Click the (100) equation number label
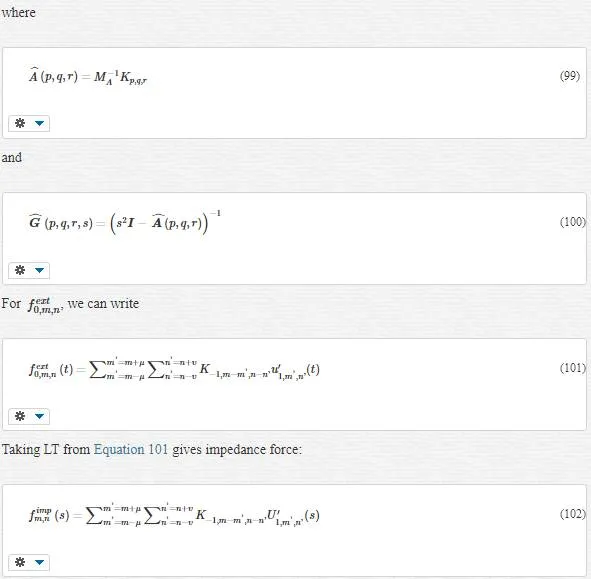 573,222
